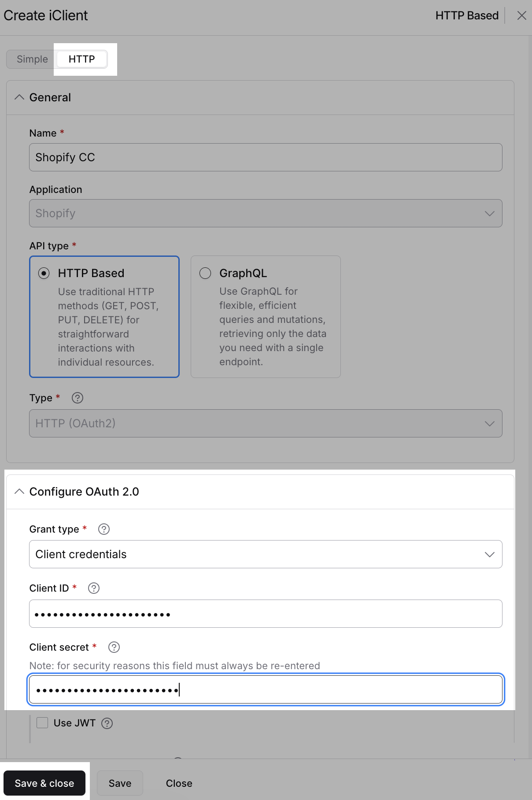Select the GraphQL radio button
The width and height of the screenshot is (532, 800).
coord(205,273)
